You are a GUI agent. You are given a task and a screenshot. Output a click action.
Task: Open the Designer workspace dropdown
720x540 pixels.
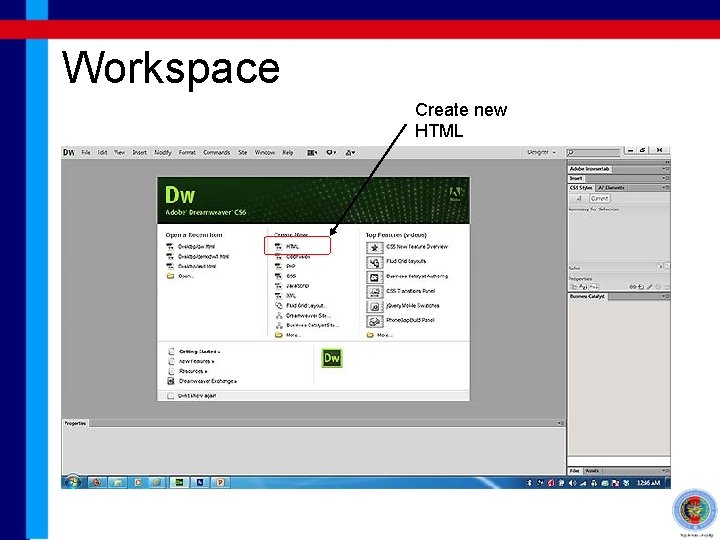(541, 152)
